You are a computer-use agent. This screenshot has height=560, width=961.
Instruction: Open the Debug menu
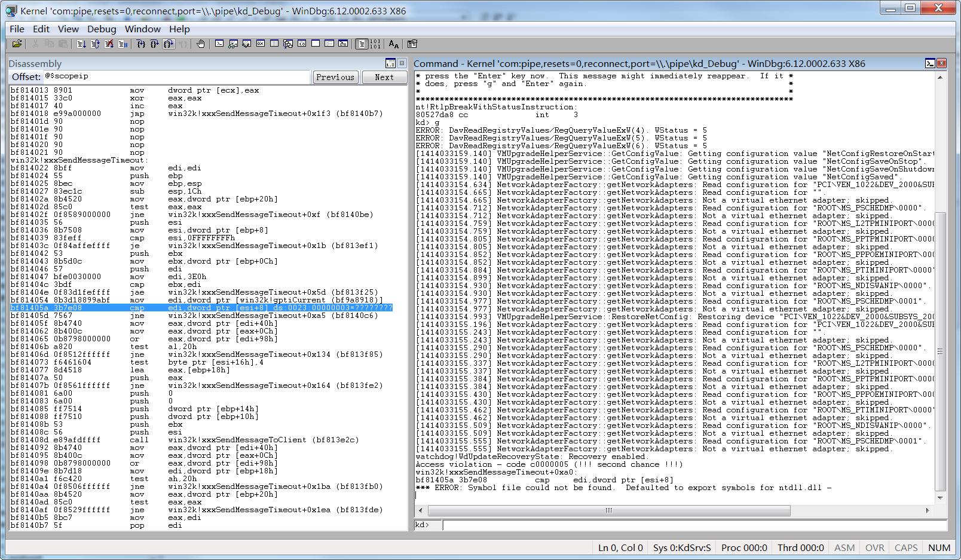pos(102,29)
